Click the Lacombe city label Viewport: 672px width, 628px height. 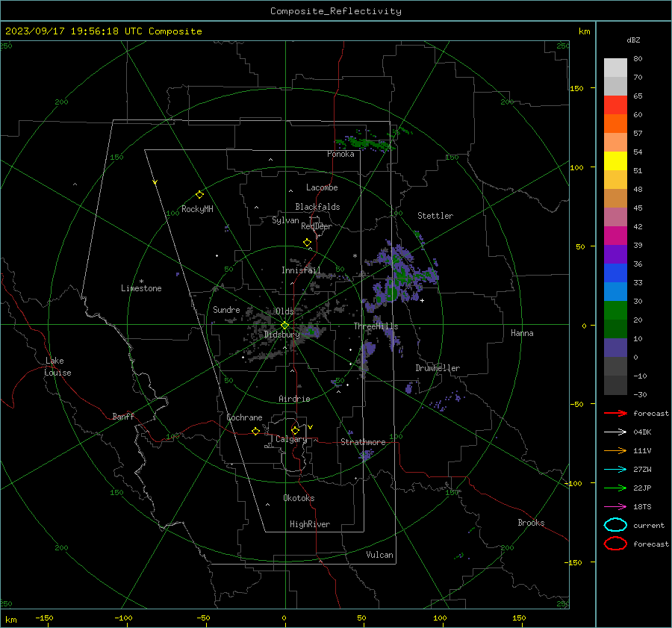322,187
